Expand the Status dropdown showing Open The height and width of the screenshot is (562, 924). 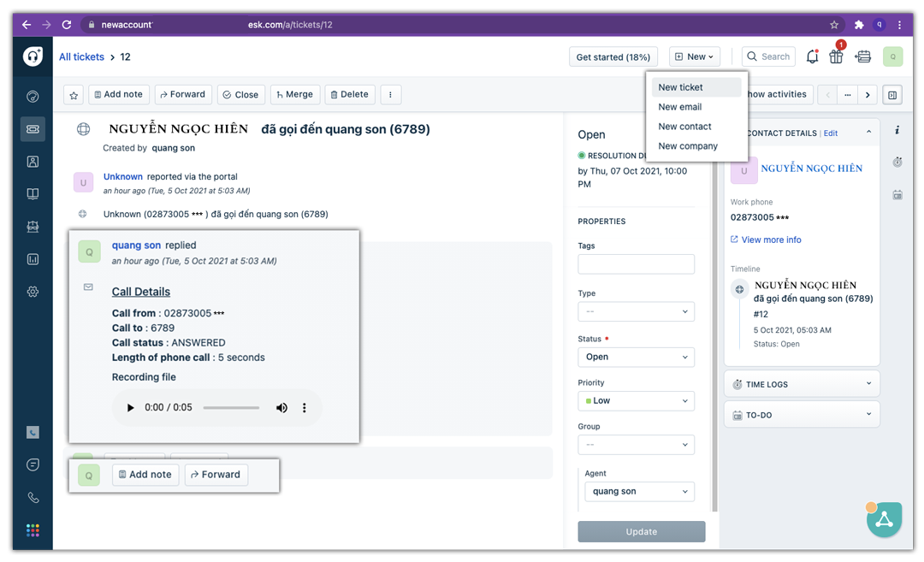(x=636, y=357)
